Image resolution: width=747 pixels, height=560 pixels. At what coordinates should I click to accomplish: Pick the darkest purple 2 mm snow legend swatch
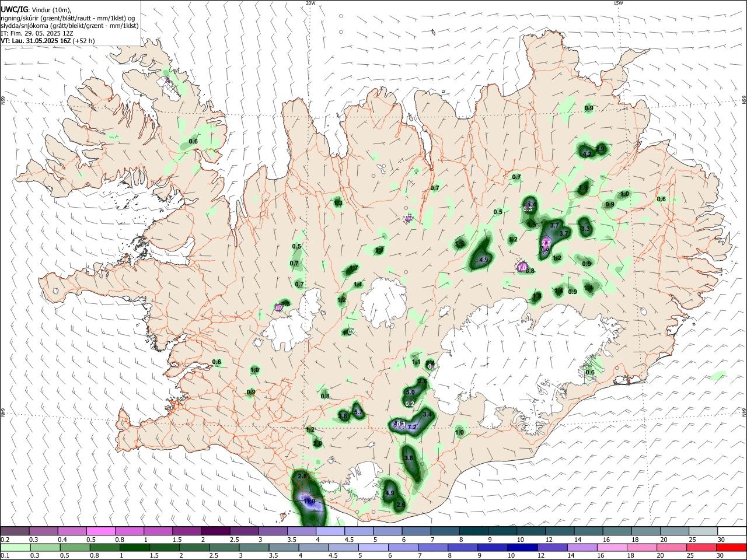(x=215, y=531)
